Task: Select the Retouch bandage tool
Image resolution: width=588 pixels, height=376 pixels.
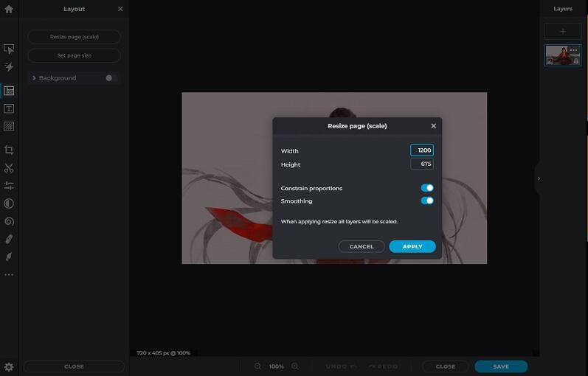Action: click(9, 239)
